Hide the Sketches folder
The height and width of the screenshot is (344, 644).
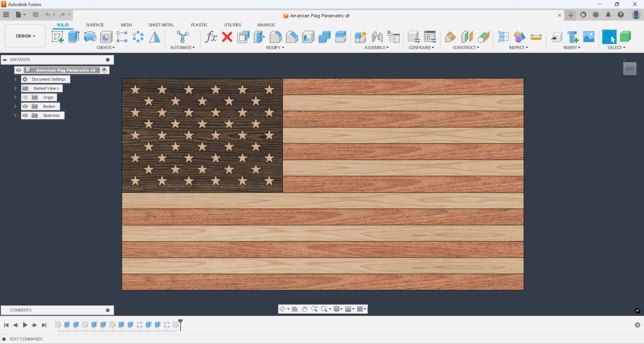[x=25, y=115]
